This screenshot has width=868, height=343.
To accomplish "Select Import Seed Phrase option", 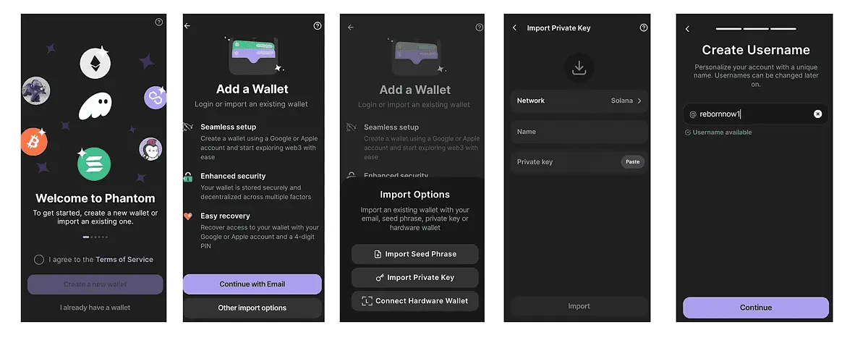I will (415, 254).
